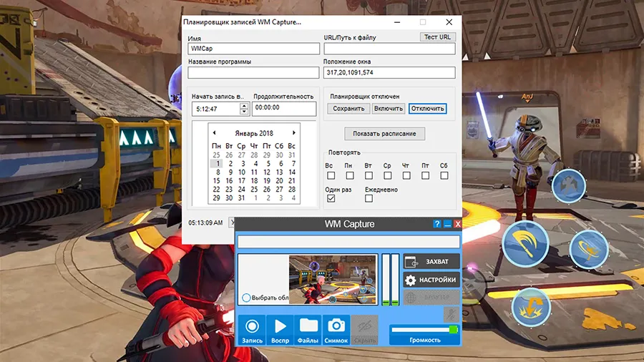Go to next month in calendar
This screenshot has height=362, width=644.
pos(293,133)
